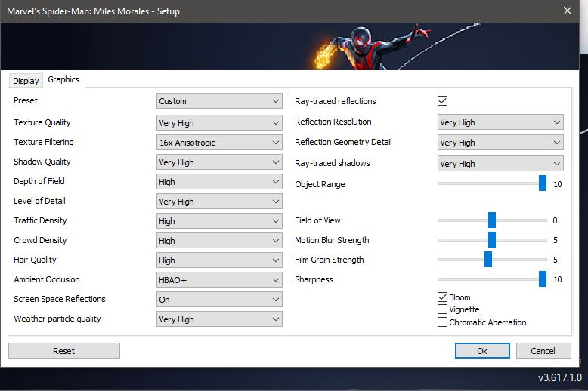588x391 pixels.
Task: Enable the Chromatic Aberration checkbox
Action: pos(442,322)
